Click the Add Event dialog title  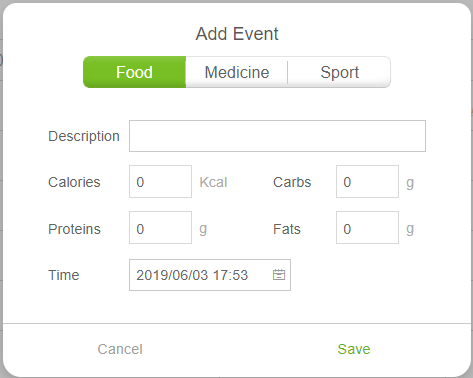(x=237, y=34)
